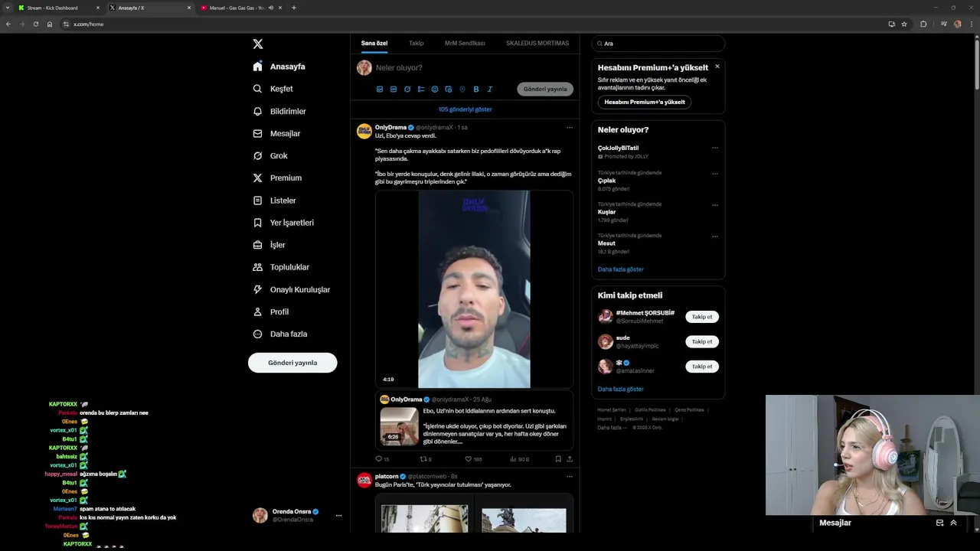Open emoji picker in the composer
The image size is (980, 551).
tap(435, 90)
